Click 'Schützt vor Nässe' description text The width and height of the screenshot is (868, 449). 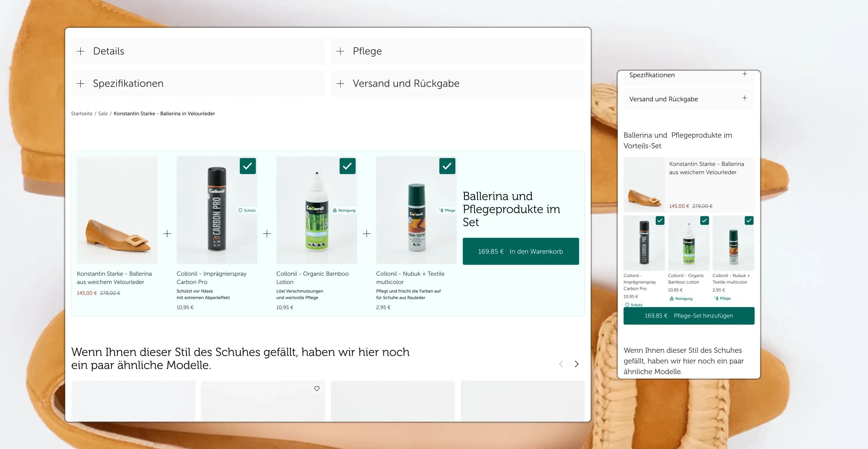point(195,291)
